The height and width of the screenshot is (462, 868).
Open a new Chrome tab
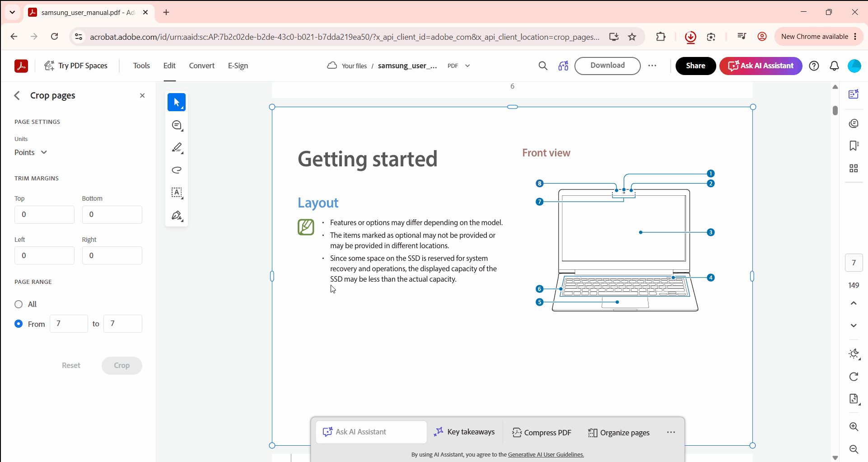(x=166, y=12)
